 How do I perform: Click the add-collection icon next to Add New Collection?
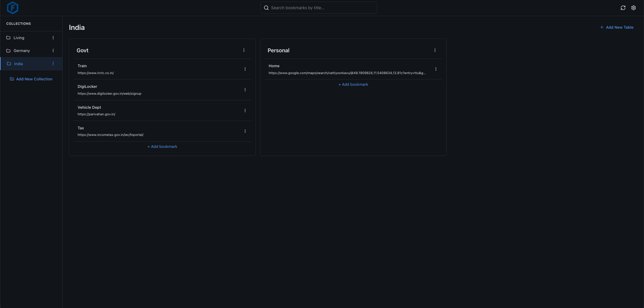tap(12, 79)
